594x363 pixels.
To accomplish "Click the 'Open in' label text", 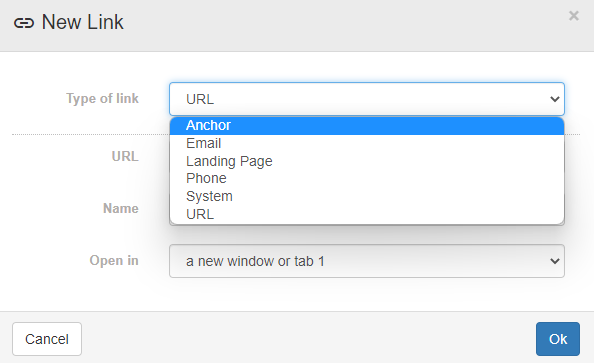I will [x=114, y=261].
